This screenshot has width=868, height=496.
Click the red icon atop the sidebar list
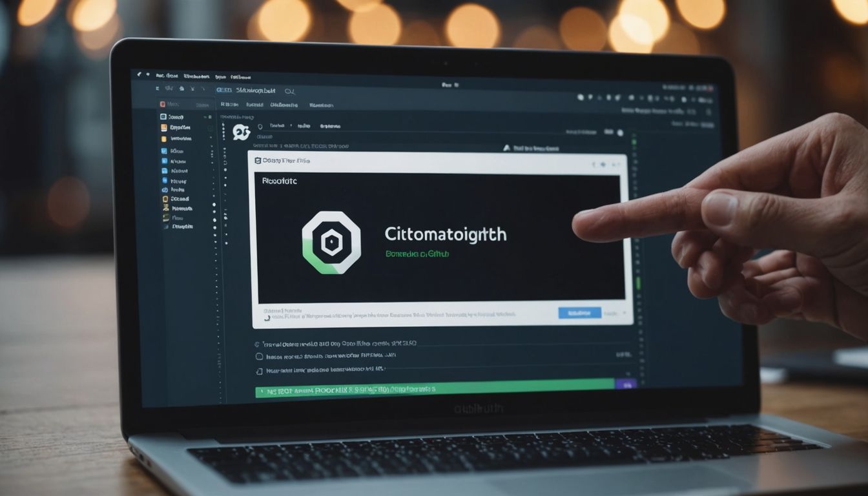[x=163, y=104]
